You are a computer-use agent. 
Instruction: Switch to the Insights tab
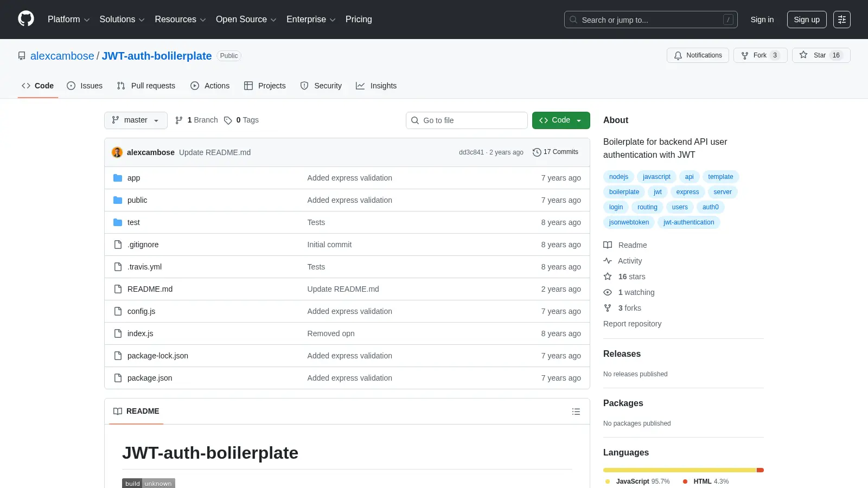coord(376,86)
